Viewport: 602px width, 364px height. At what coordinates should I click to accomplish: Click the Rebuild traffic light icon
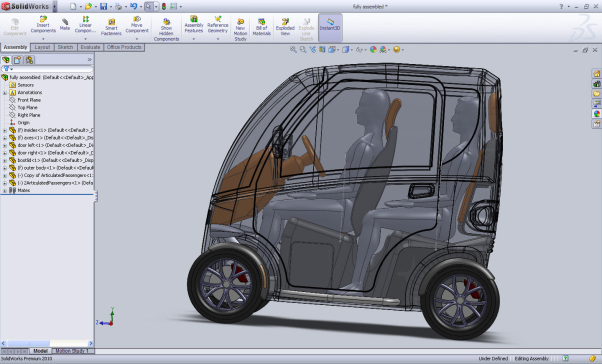164,7
